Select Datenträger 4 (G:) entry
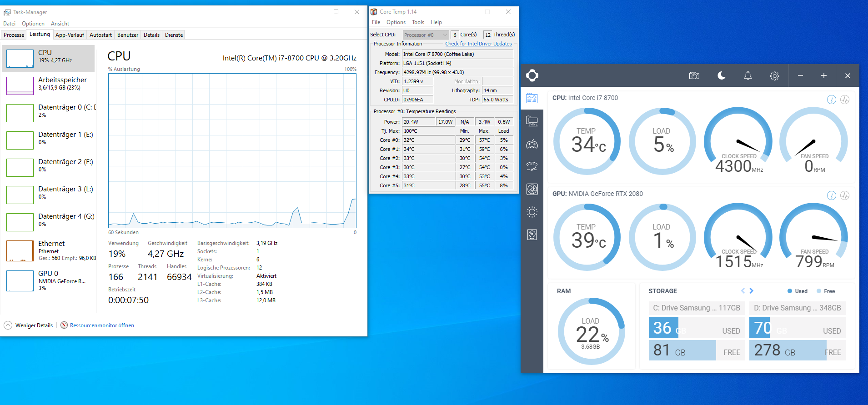 point(48,222)
